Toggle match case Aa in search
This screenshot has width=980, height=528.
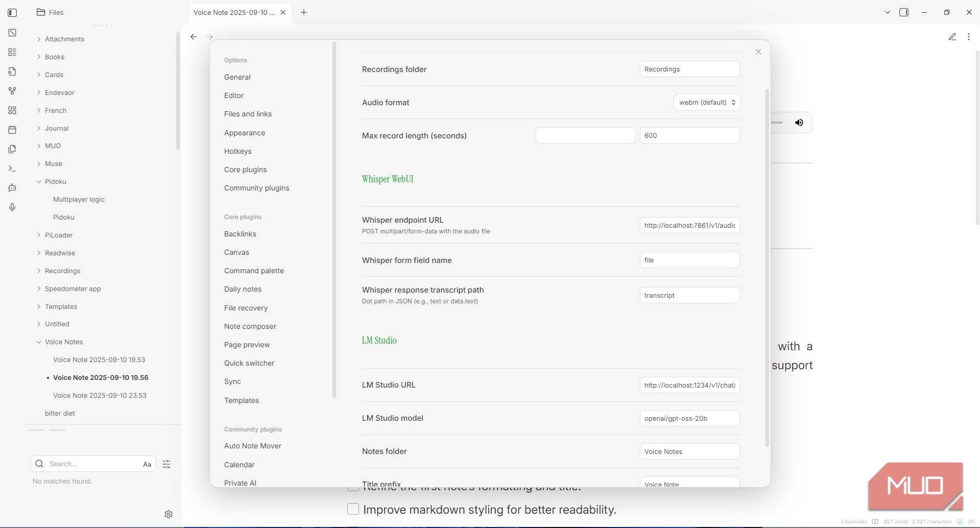[147, 464]
